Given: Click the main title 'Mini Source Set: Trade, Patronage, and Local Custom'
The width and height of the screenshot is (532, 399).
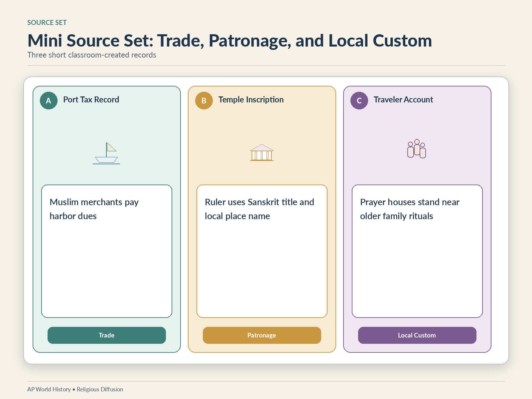Looking at the screenshot, I should 229,41.
